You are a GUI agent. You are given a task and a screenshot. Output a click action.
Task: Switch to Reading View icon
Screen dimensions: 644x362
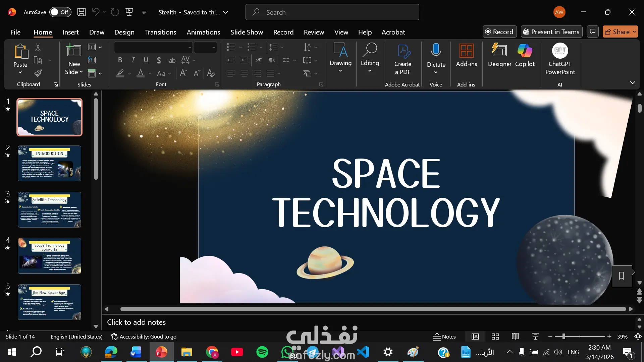pos(515,337)
